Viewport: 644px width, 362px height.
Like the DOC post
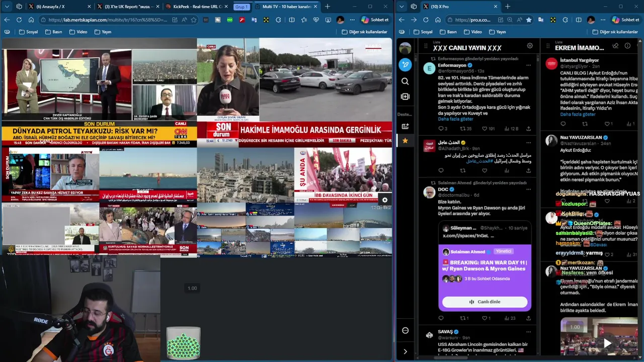point(485,318)
